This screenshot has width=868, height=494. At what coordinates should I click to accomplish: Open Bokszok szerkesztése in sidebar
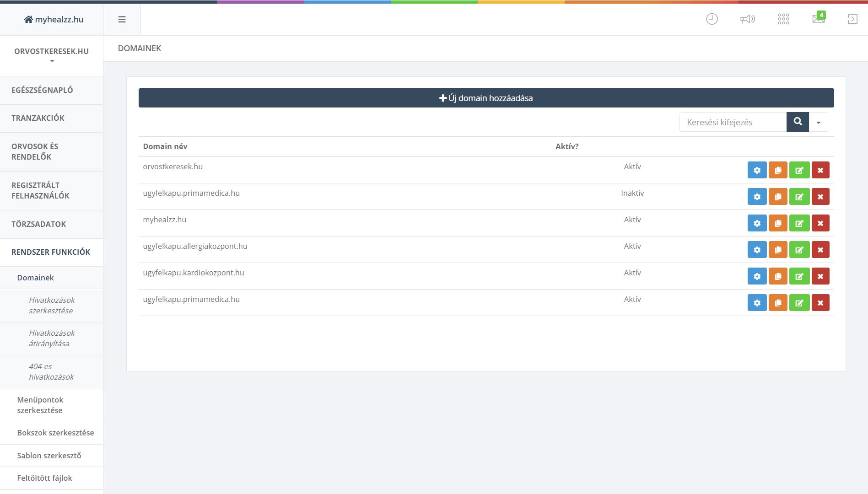pyautogui.click(x=51, y=433)
